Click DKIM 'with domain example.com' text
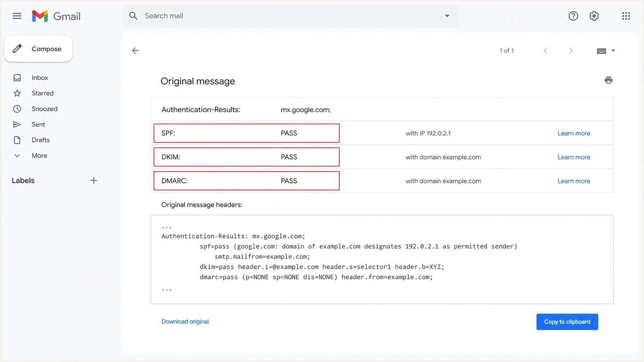 443,157
